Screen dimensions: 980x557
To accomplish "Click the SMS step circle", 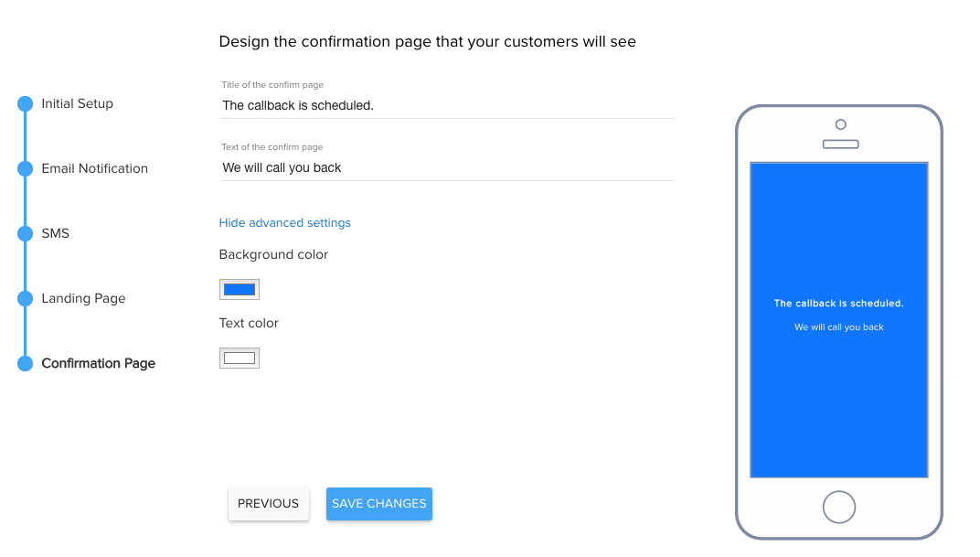I will click(x=25, y=234).
